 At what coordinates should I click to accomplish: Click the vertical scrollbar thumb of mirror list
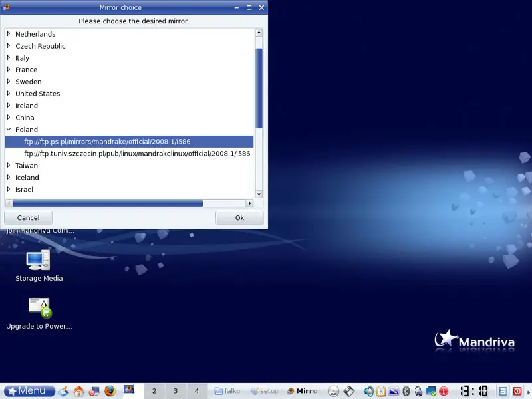pos(259,88)
